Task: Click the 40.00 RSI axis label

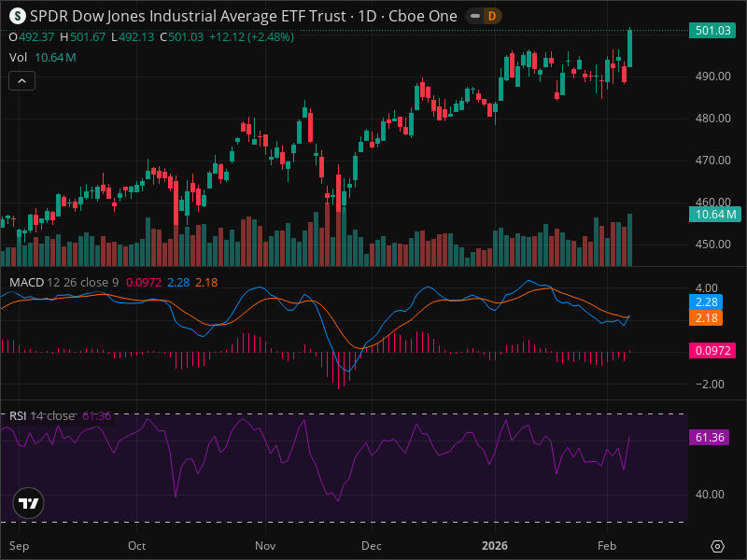Action: click(x=710, y=495)
